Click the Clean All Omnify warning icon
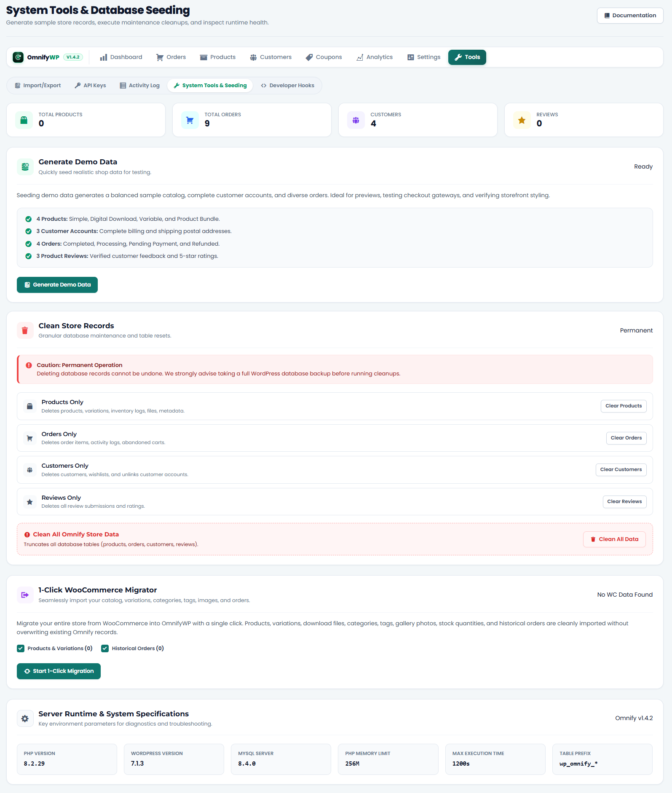The width and height of the screenshot is (672, 793). tap(27, 535)
